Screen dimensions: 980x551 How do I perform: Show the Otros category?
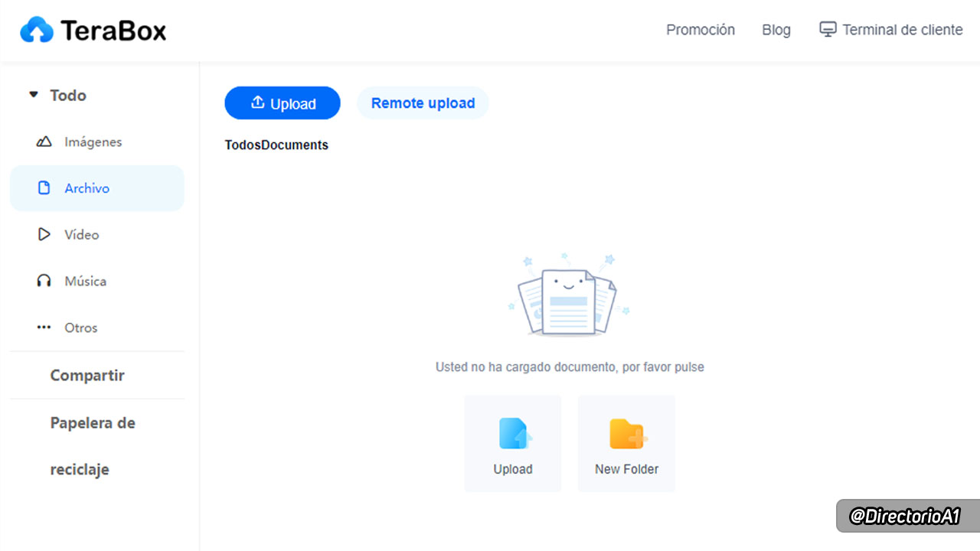[97, 328]
